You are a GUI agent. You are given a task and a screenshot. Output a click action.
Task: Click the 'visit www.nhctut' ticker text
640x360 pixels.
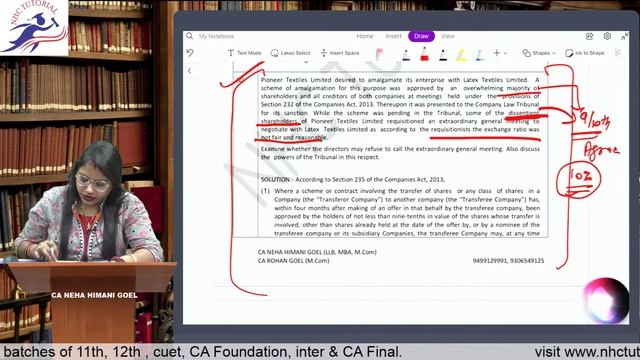pyautogui.click(x=587, y=352)
